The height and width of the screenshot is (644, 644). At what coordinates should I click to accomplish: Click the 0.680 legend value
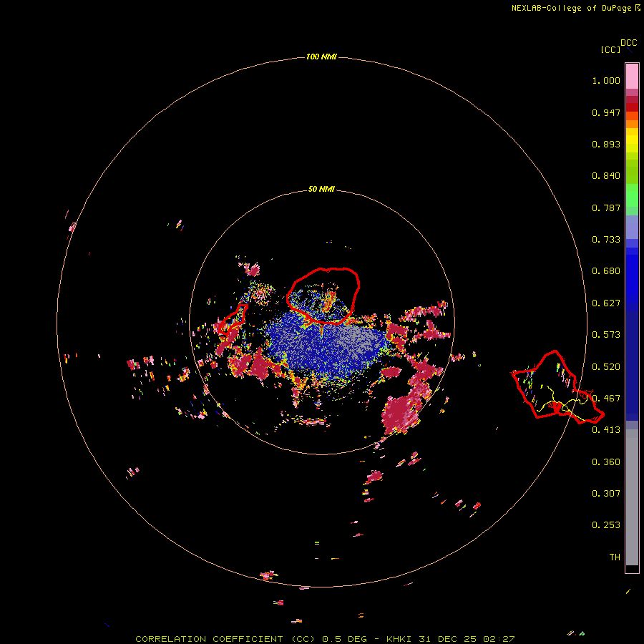pos(606,271)
